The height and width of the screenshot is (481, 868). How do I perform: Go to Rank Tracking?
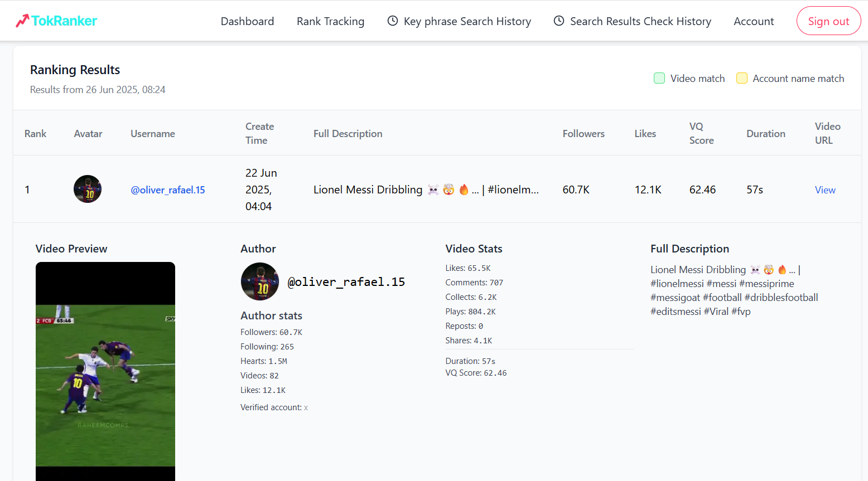tap(330, 21)
